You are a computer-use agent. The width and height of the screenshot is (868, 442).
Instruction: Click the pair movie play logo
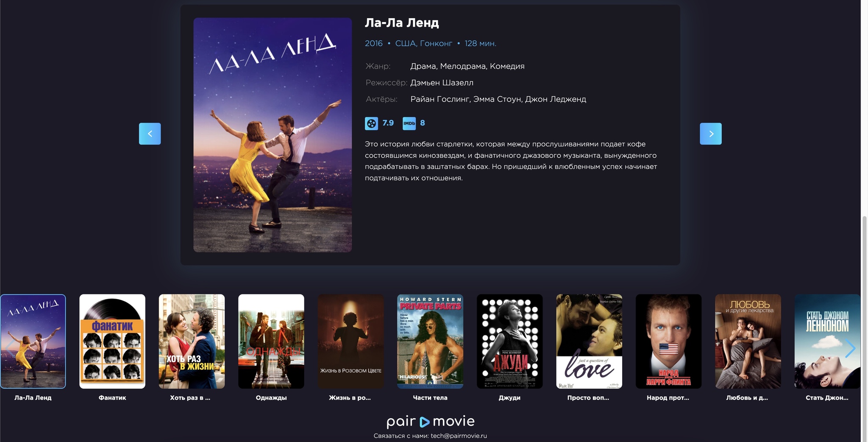[x=430, y=421]
